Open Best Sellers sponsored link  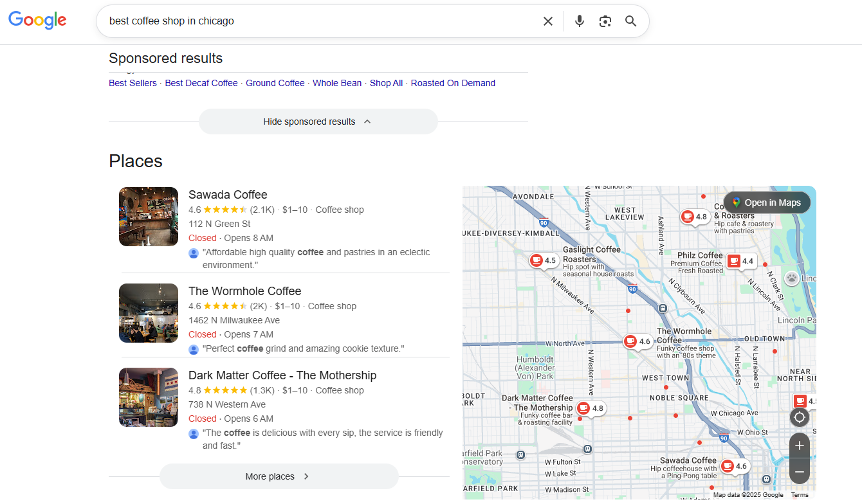133,83
